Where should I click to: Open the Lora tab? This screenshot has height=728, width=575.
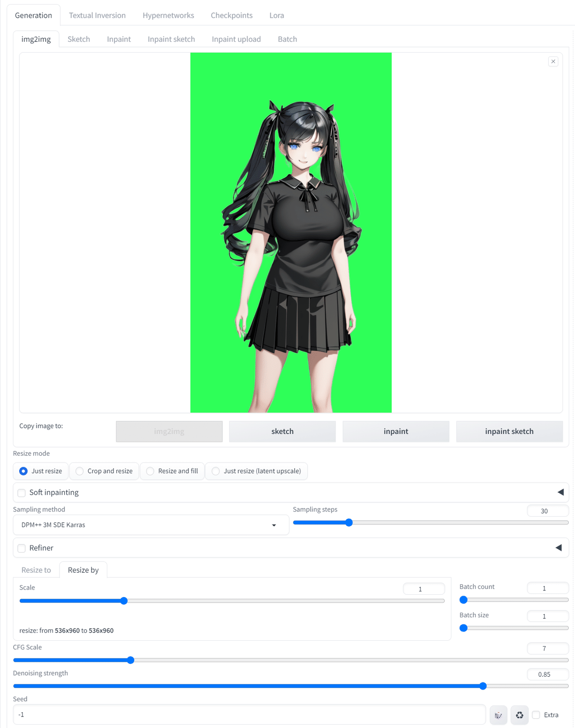click(276, 15)
